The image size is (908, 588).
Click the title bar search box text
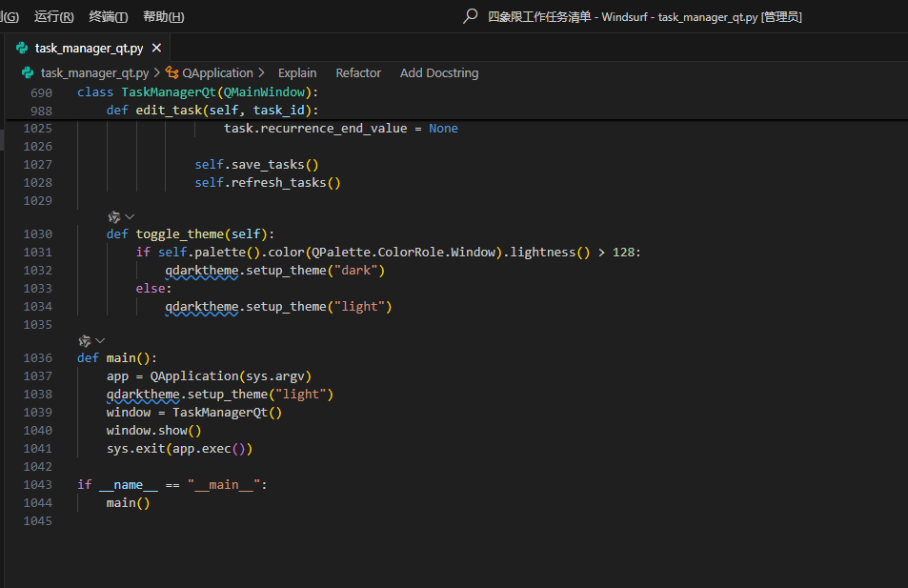(x=644, y=17)
